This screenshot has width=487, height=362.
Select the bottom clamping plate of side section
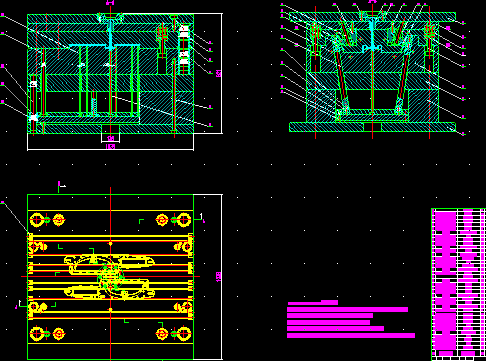pyautogui.click(x=372, y=127)
